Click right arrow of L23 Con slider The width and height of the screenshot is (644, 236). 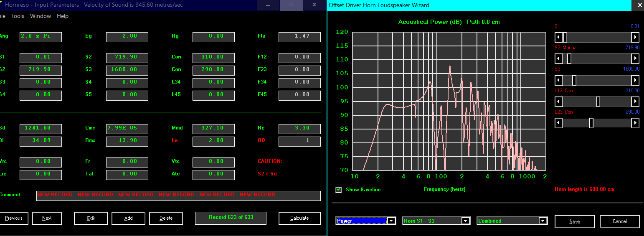click(635, 123)
